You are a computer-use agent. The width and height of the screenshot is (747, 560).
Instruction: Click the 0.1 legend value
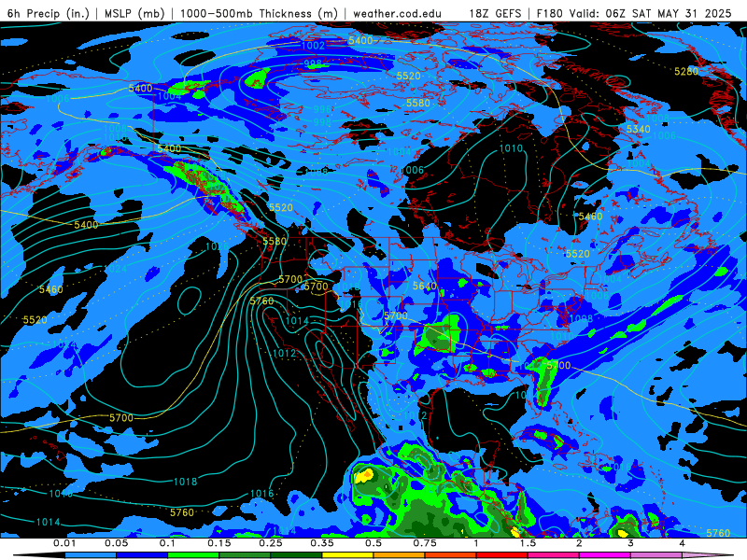(167, 543)
